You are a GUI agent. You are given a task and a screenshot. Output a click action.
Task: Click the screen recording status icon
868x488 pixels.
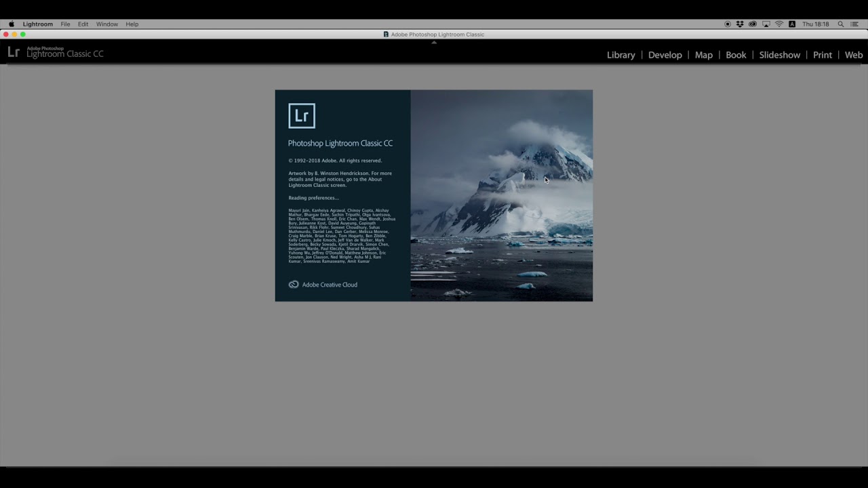click(728, 24)
